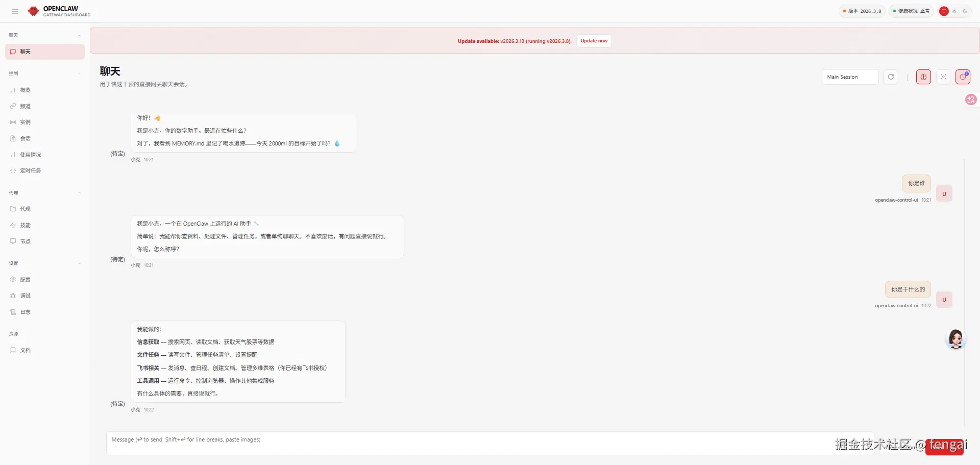The image size is (980, 465).
Task: Click the floating assistant avatar picture
Action: 956,339
